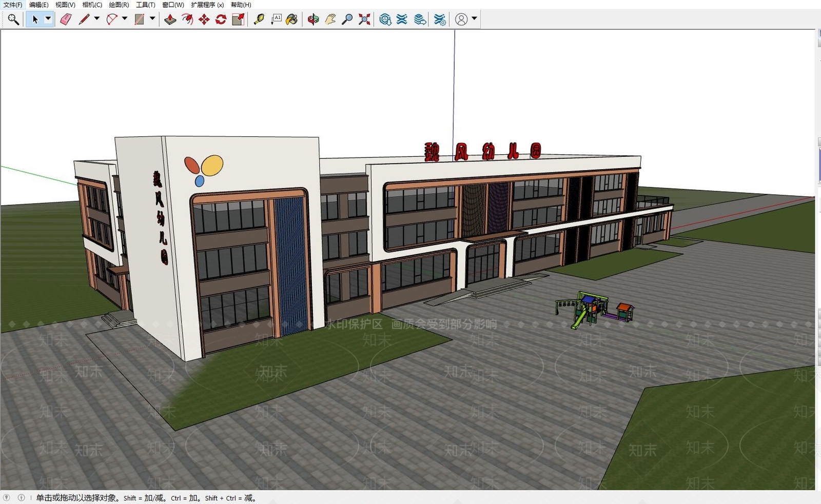821x504 pixels.
Task: Open the 扩展程序 menu
Action: (207, 5)
